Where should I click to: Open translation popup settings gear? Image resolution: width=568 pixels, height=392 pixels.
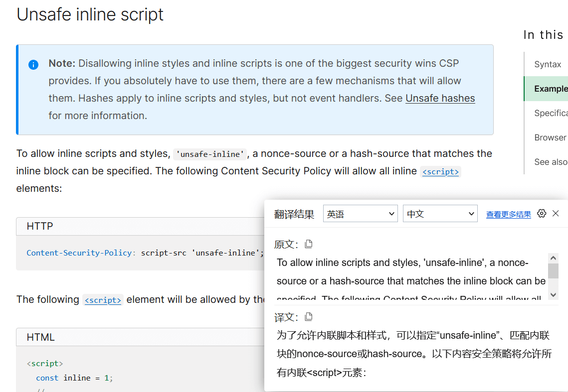pyautogui.click(x=542, y=213)
